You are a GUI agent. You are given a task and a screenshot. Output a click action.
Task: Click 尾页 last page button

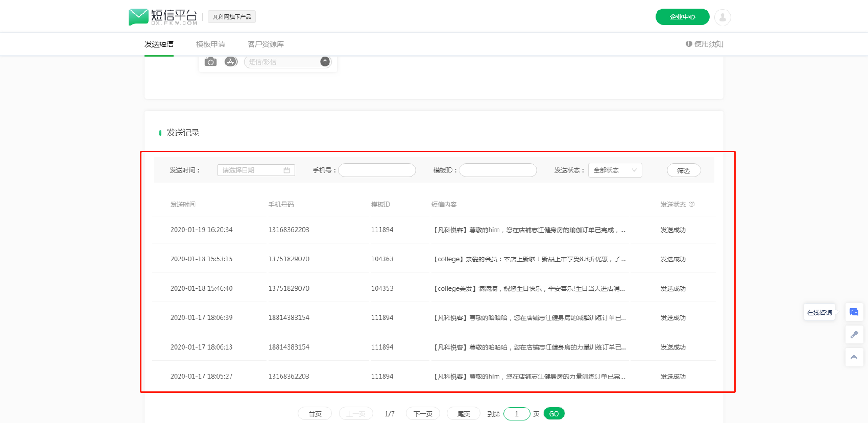(464, 414)
